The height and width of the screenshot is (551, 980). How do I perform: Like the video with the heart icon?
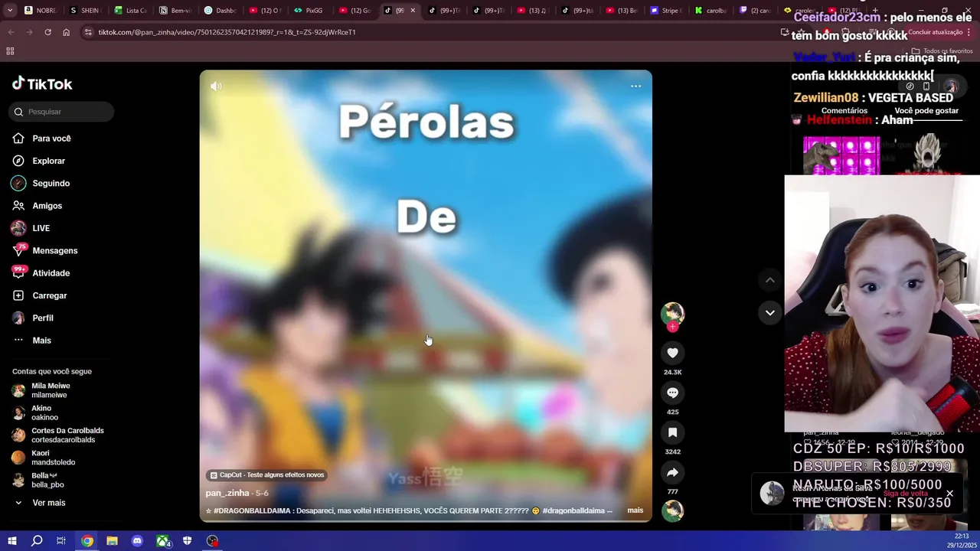coord(672,353)
